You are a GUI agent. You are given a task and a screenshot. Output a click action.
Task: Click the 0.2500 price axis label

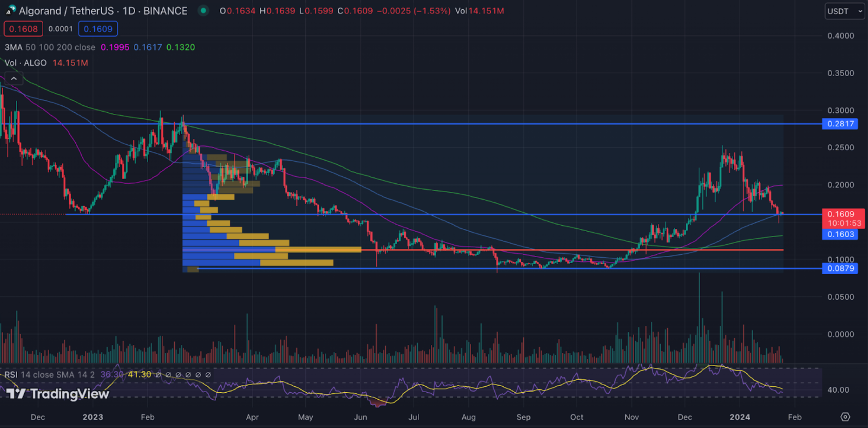tap(841, 148)
